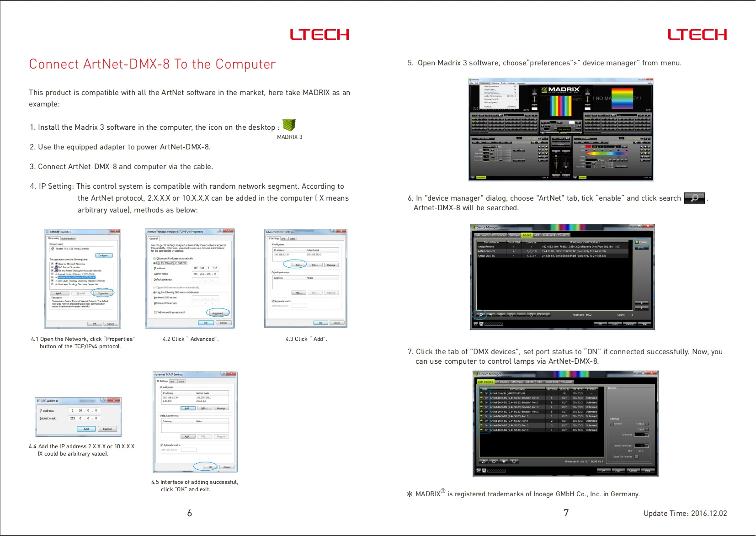756x536 pixels.
Task: Toggle Send Full Frames in DMX Devices settings
Action: (x=636, y=456)
